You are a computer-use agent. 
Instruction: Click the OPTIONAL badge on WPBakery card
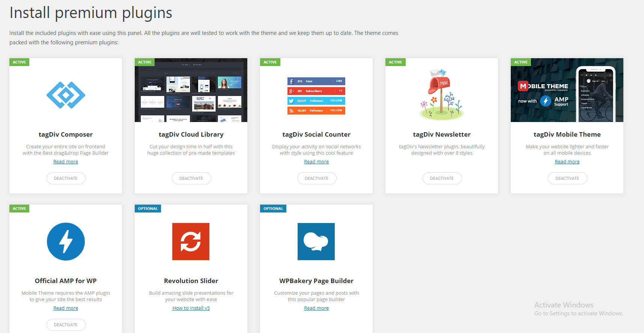coord(273,209)
